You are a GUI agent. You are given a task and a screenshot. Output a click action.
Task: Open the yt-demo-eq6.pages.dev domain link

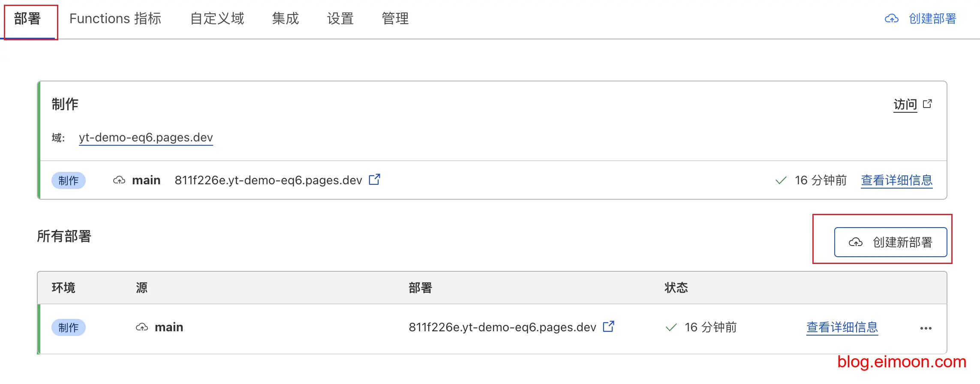[146, 138]
